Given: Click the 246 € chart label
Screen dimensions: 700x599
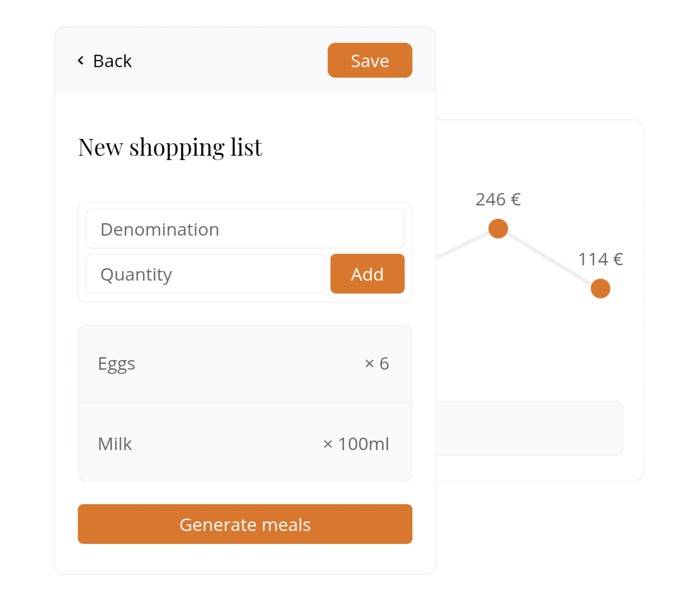Looking at the screenshot, I should coord(498,199).
